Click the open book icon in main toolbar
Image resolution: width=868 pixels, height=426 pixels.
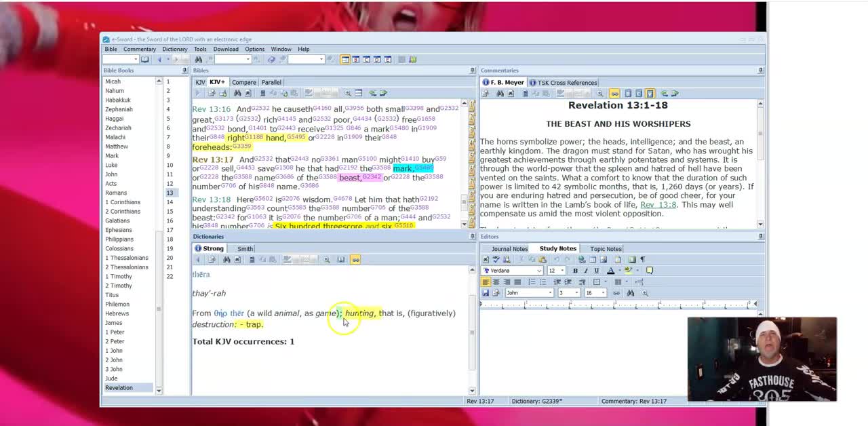144,60
